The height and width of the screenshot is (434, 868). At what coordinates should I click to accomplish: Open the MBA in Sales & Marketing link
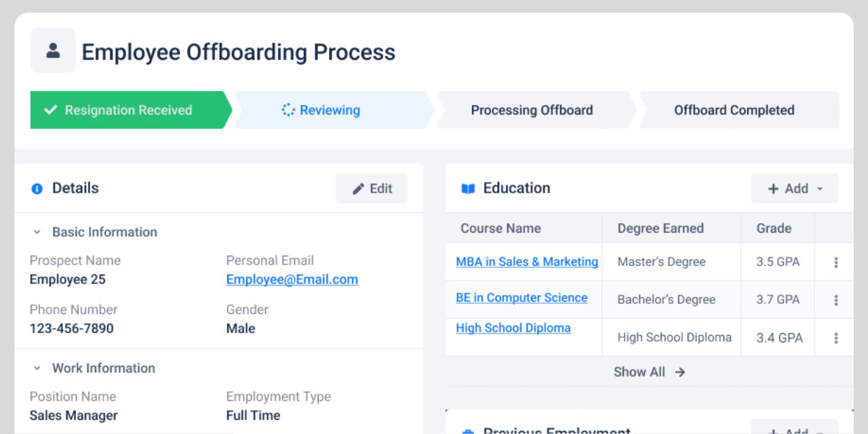click(x=527, y=262)
